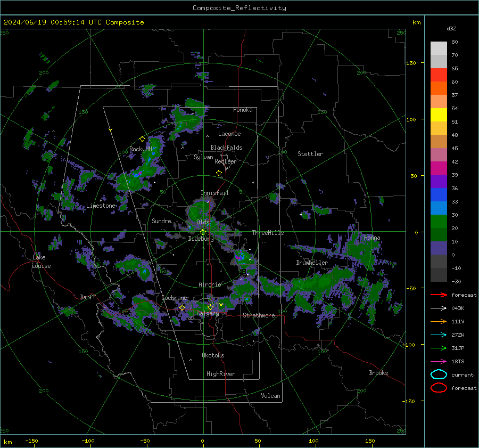The width and height of the screenshot is (479, 448).
Task: Select the blue 33–36 dBZ color swatch
Action: (439, 194)
